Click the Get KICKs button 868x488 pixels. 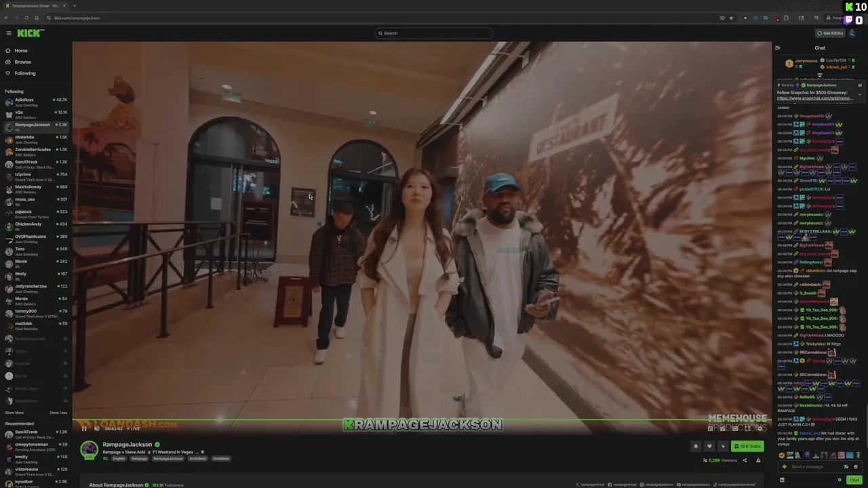pos(830,33)
